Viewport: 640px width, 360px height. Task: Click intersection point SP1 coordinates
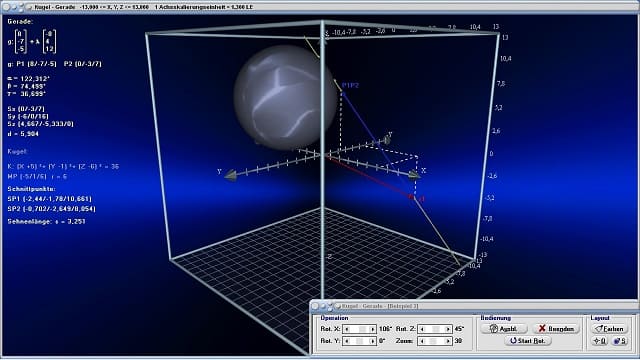click(49, 199)
